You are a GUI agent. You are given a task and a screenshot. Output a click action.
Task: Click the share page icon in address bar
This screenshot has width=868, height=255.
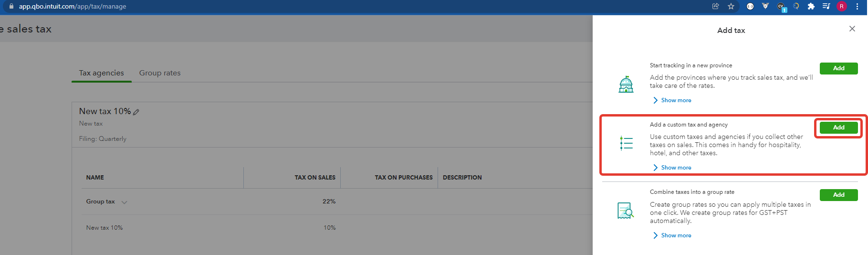(x=715, y=6)
